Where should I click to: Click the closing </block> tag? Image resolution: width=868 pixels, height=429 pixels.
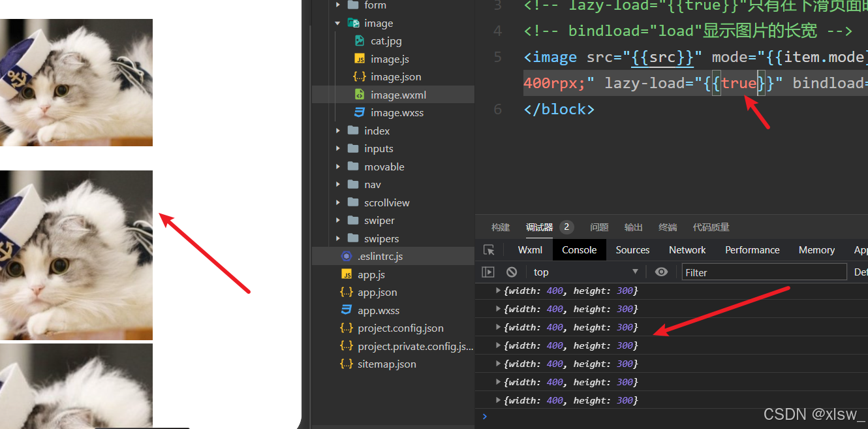tap(559, 109)
